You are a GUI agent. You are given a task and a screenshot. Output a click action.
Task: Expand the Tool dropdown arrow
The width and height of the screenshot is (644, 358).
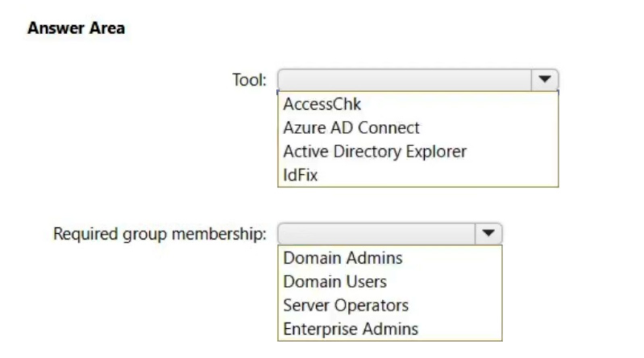[x=545, y=80]
